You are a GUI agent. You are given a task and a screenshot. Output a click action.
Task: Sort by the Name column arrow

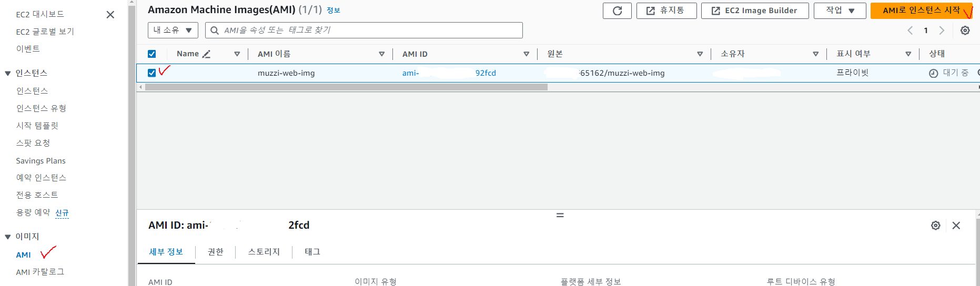[237, 54]
